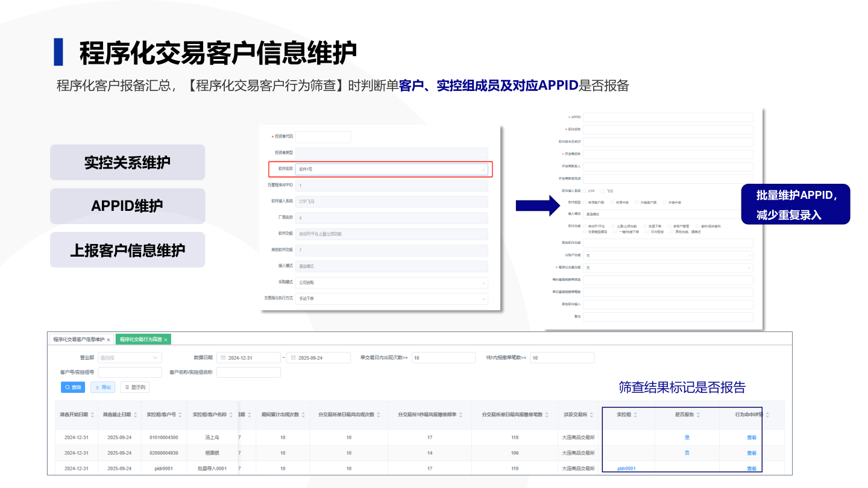Screen dimensions: 868x488
Task: Click the 01010004300 table cell
Action: (x=164, y=437)
